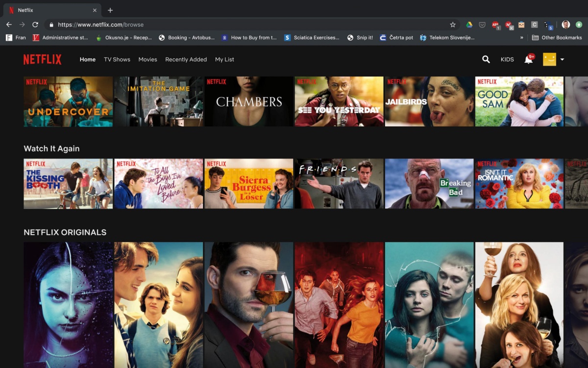The height and width of the screenshot is (368, 588).
Task: Open the Snip it! bookmark
Action: [x=360, y=37]
